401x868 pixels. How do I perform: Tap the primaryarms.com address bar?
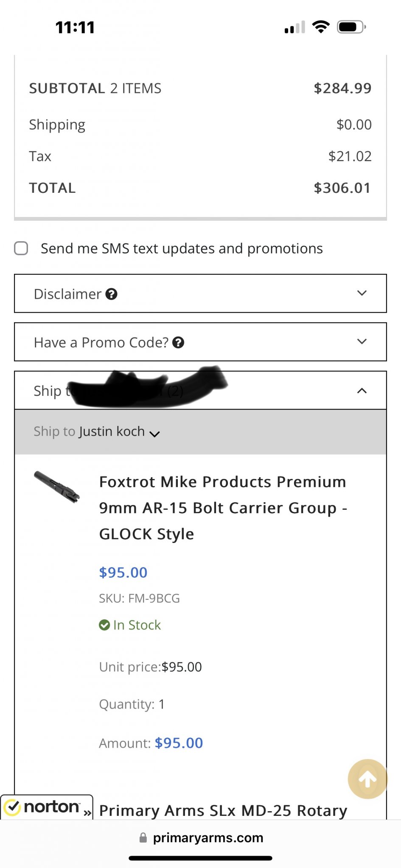tap(208, 838)
